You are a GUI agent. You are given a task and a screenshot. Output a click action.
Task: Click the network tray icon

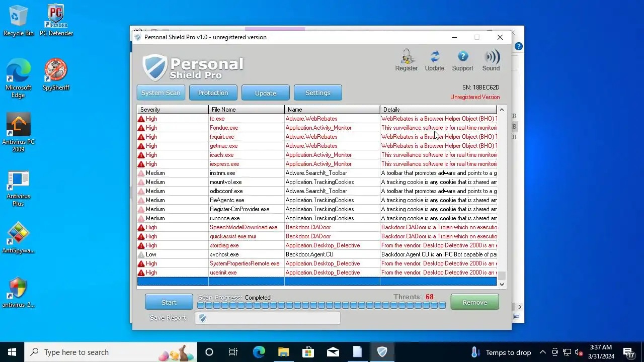click(567, 352)
